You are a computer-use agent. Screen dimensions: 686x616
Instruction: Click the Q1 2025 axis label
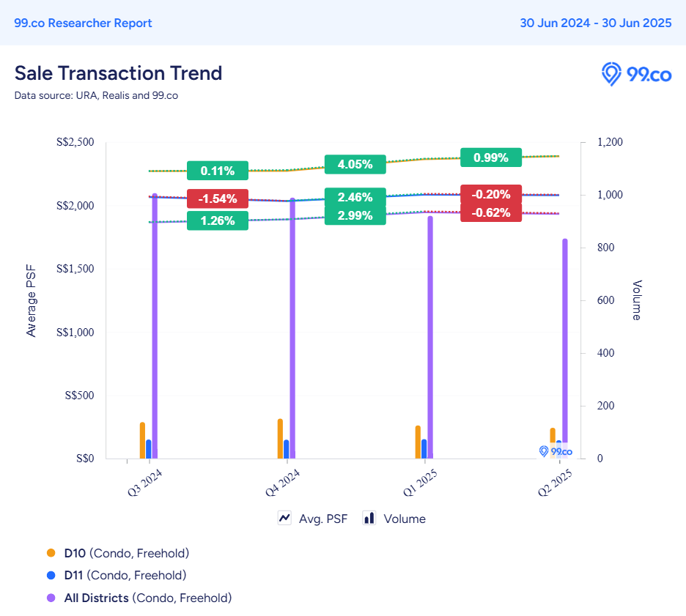(420, 483)
